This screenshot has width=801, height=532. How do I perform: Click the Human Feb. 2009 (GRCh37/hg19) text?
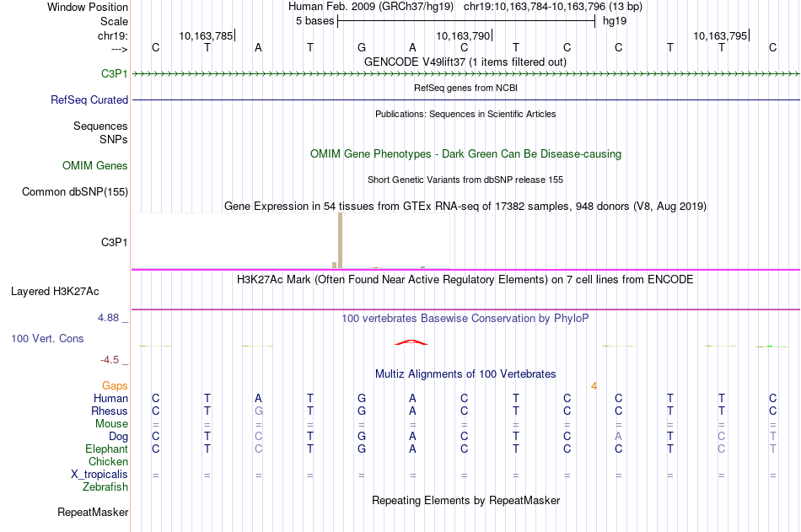click(x=371, y=7)
